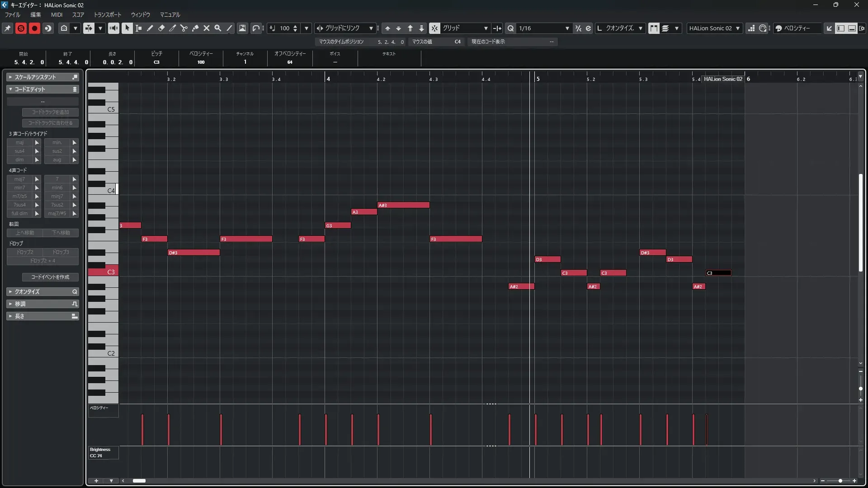Select the Mute tool

(207, 28)
